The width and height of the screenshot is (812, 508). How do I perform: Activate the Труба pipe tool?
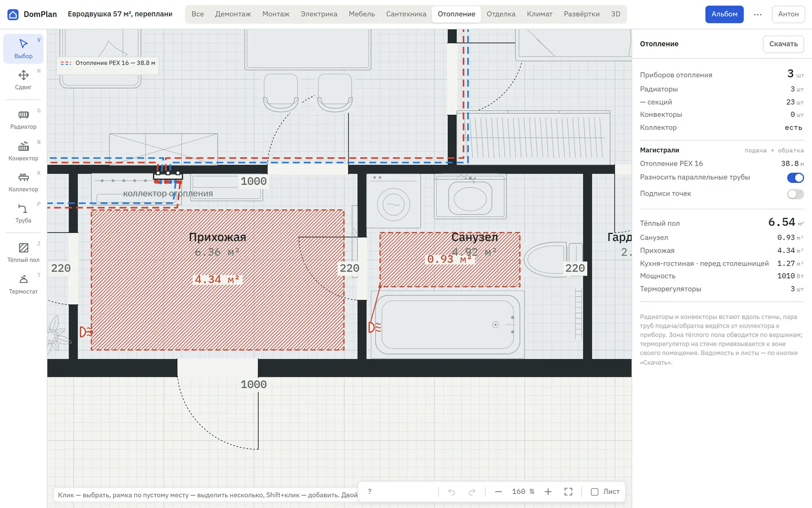23,213
